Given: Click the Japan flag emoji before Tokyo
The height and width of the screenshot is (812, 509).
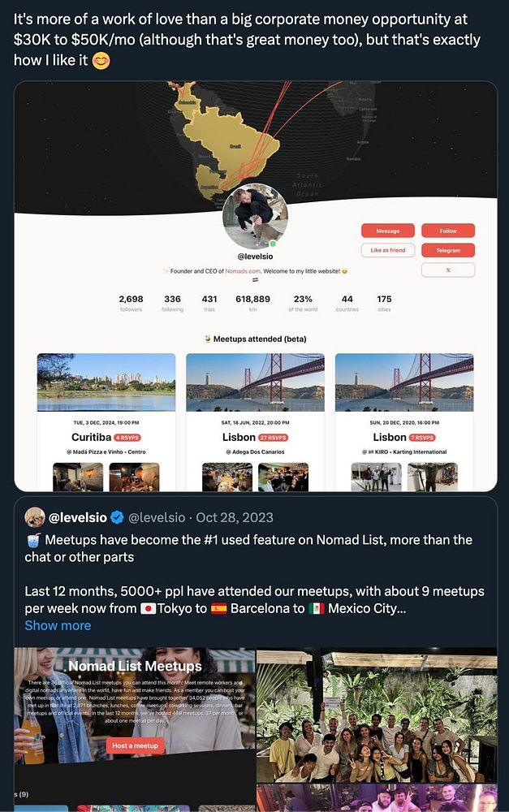Looking at the screenshot, I should [x=148, y=608].
